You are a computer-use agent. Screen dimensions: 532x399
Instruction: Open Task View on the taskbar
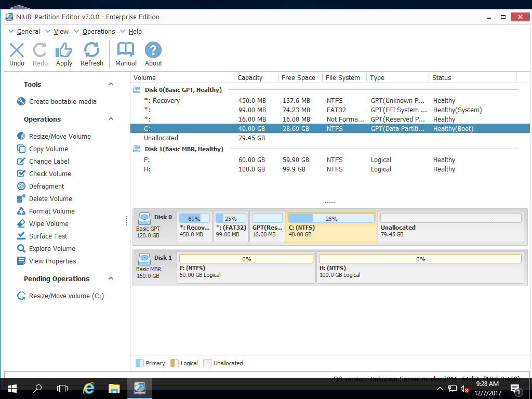point(62,388)
